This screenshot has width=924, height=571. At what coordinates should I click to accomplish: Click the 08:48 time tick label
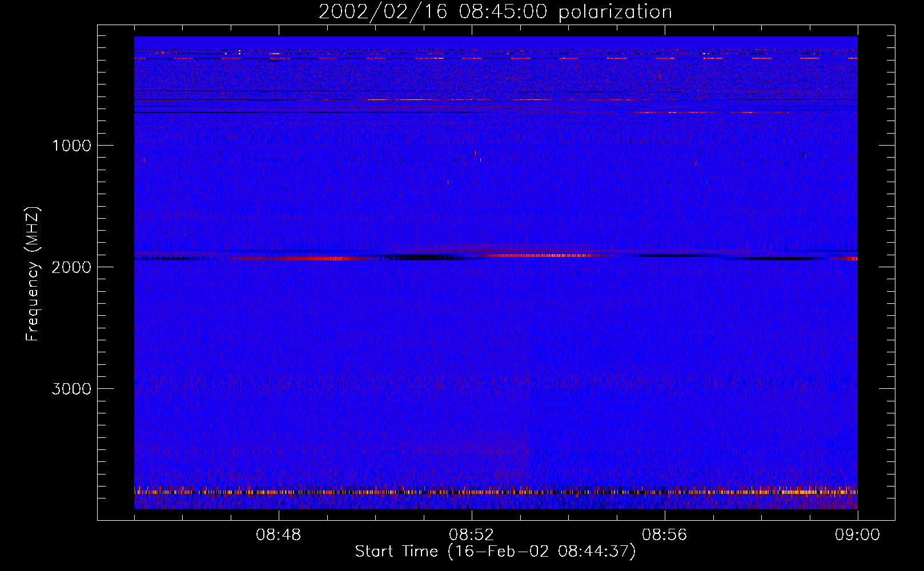[279, 535]
